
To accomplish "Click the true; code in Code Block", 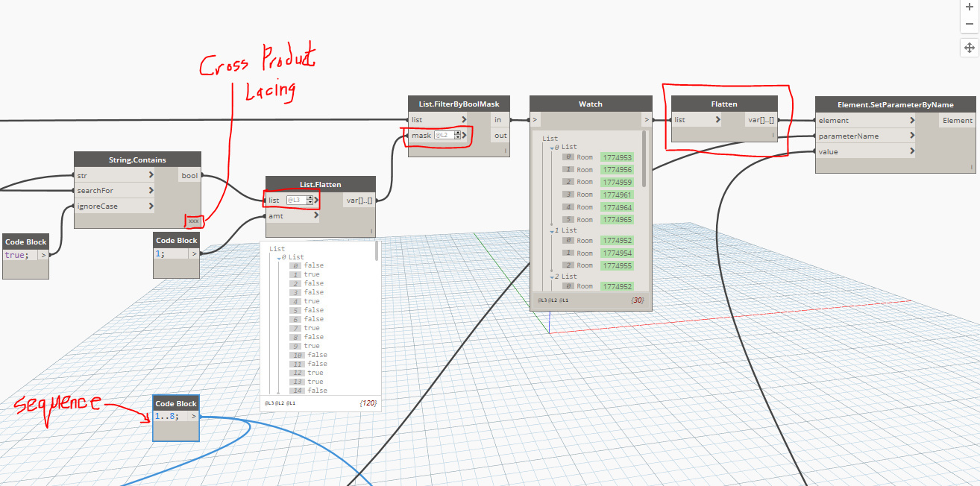I will 16,255.
